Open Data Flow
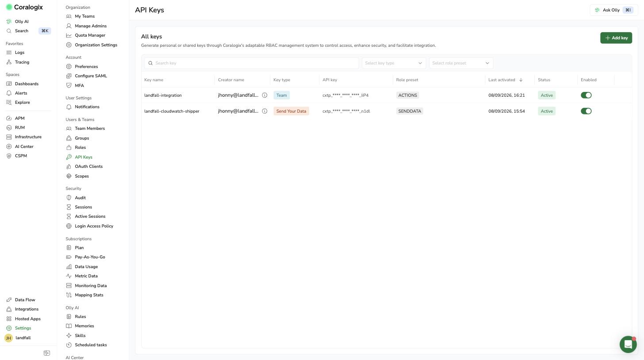 [21, 300]
